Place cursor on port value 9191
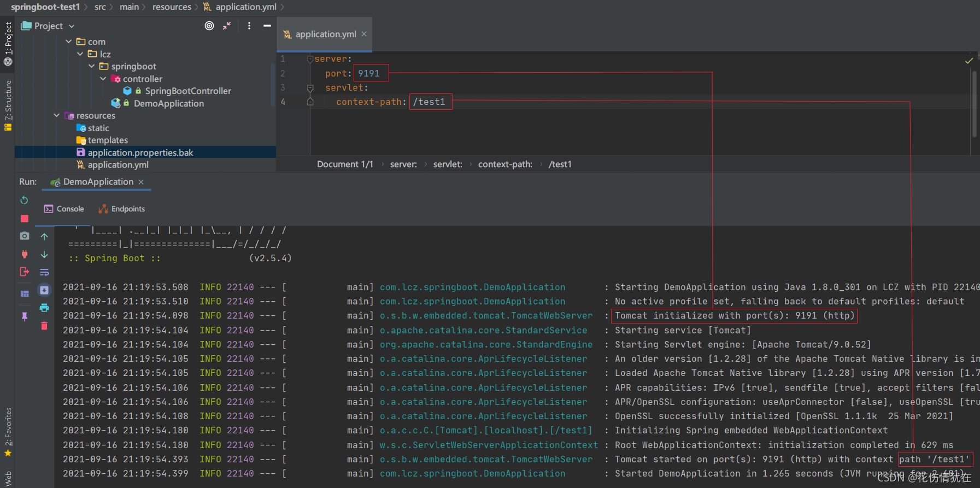 pyautogui.click(x=369, y=73)
